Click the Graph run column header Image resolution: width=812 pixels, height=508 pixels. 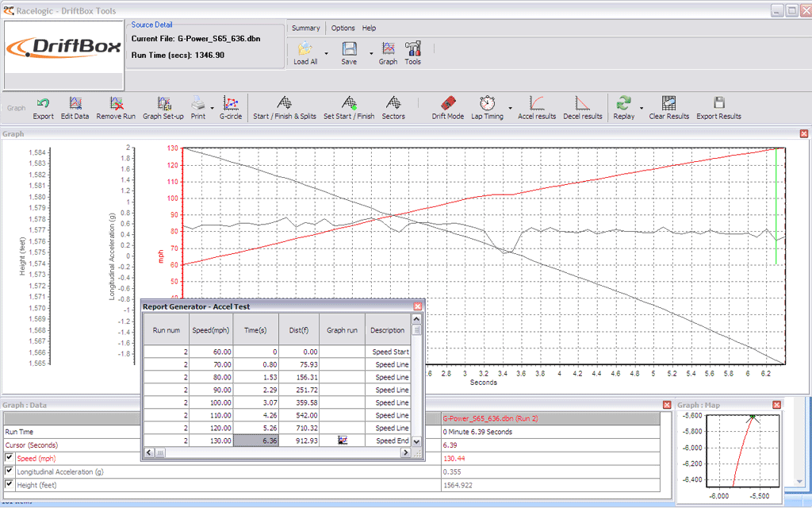pos(343,329)
